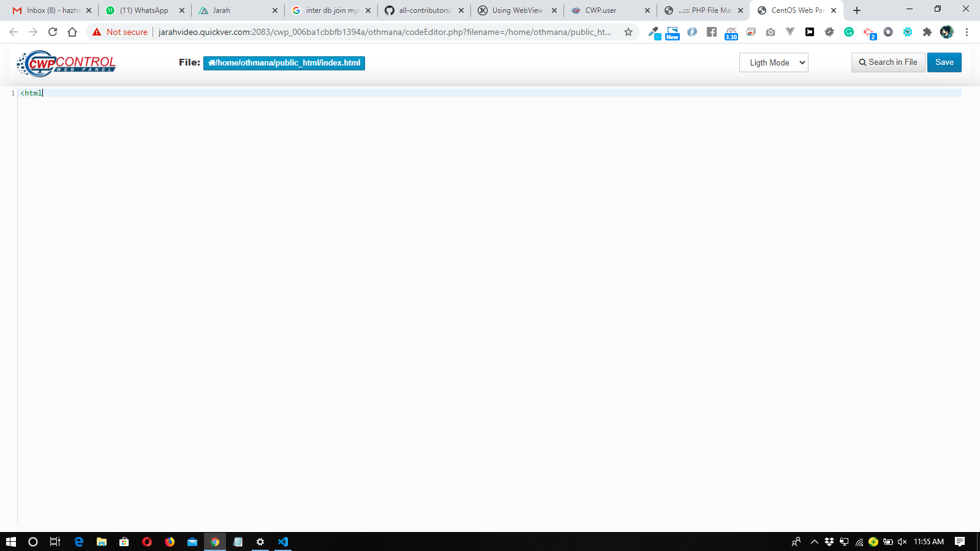
Task: Switch to the WhatsApp tab
Action: (144, 10)
